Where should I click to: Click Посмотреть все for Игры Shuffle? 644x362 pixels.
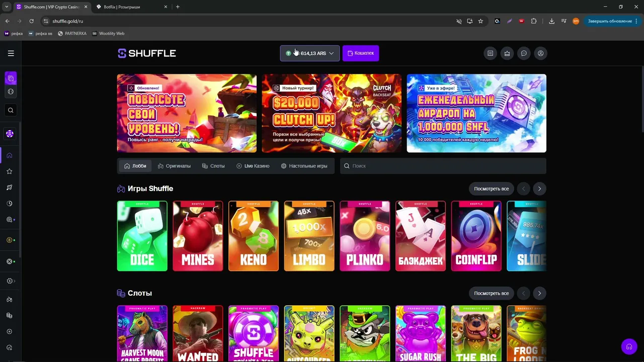pos(491,189)
